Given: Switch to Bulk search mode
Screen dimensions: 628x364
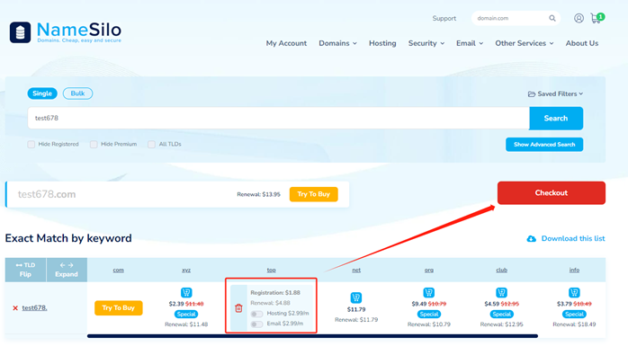Looking at the screenshot, I should [x=77, y=93].
